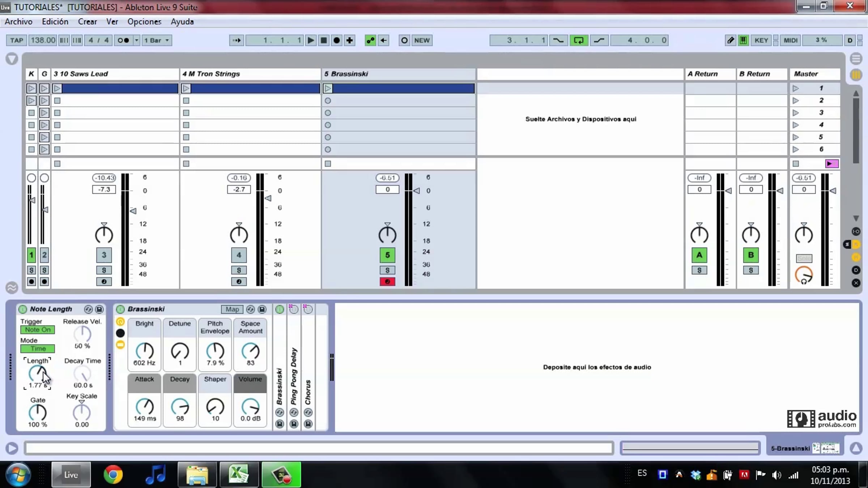This screenshot has height=488, width=868.
Task: Click the KEY map mode button
Action: pos(761,40)
